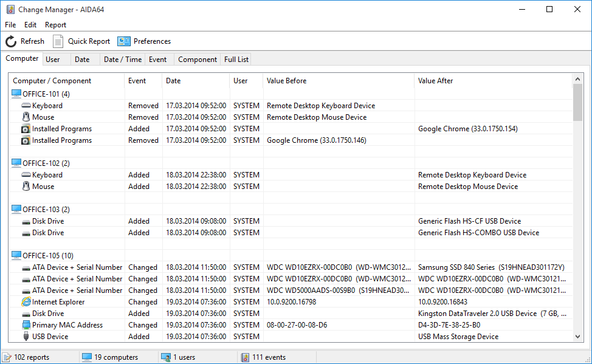This screenshot has width=592, height=364.
Task: Click the Installed Programs icon in Added row
Action: coord(26,129)
